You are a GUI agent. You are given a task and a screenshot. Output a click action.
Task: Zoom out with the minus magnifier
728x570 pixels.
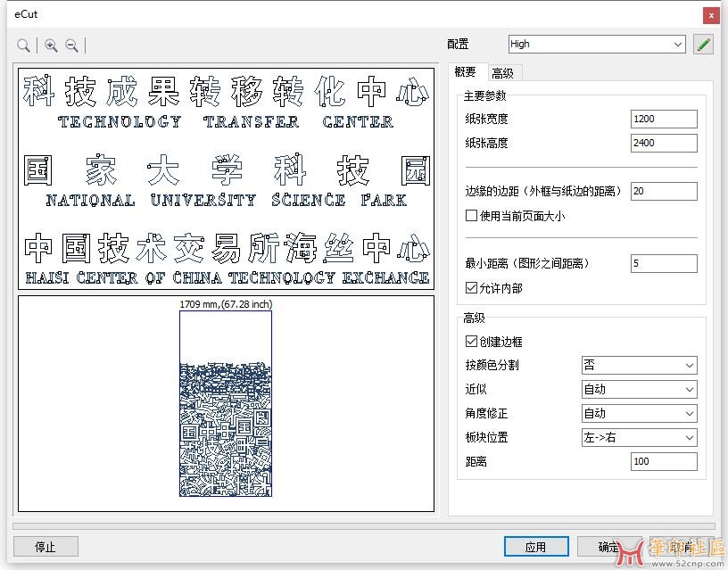(x=71, y=45)
